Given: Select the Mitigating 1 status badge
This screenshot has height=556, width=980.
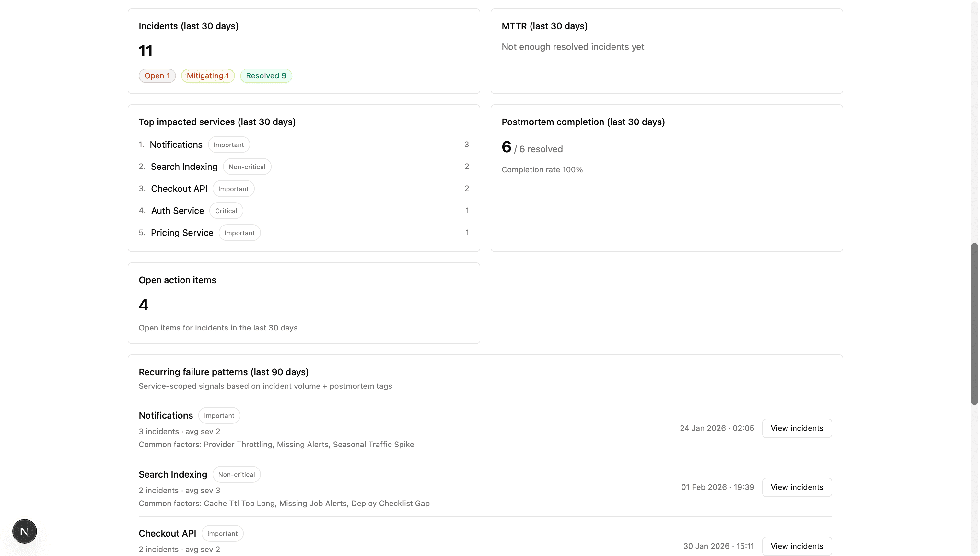Looking at the screenshot, I should pos(207,75).
